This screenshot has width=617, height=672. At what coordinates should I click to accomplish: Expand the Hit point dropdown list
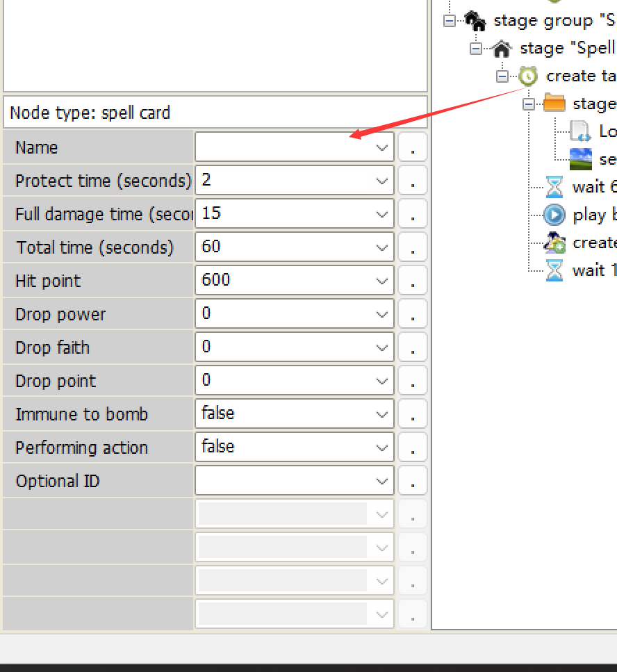pos(381,281)
